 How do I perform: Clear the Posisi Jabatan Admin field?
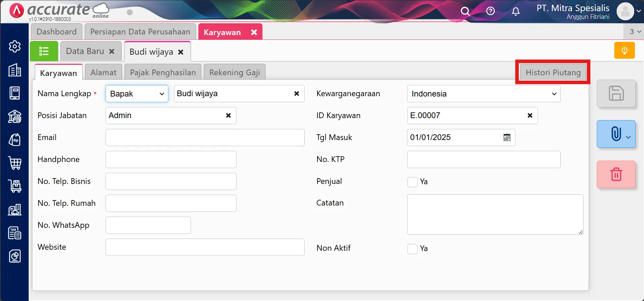click(x=228, y=115)
